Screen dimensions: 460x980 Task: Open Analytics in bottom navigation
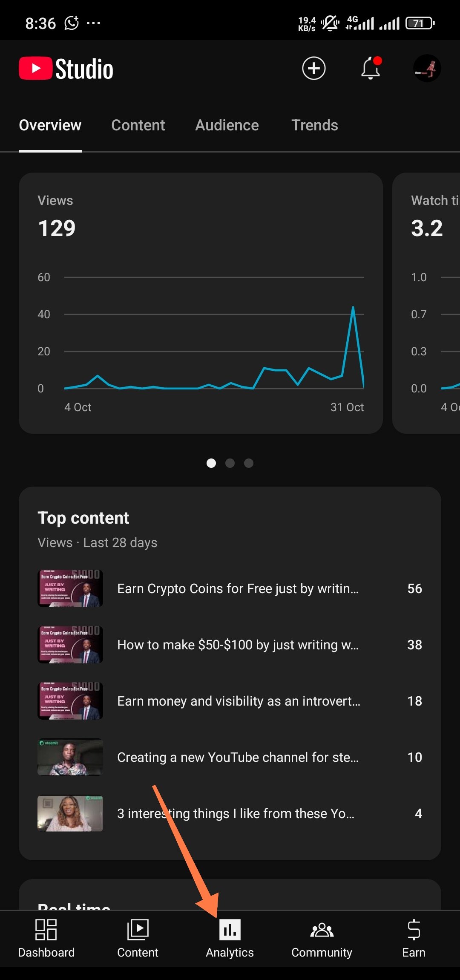click(x=230, y=938)
